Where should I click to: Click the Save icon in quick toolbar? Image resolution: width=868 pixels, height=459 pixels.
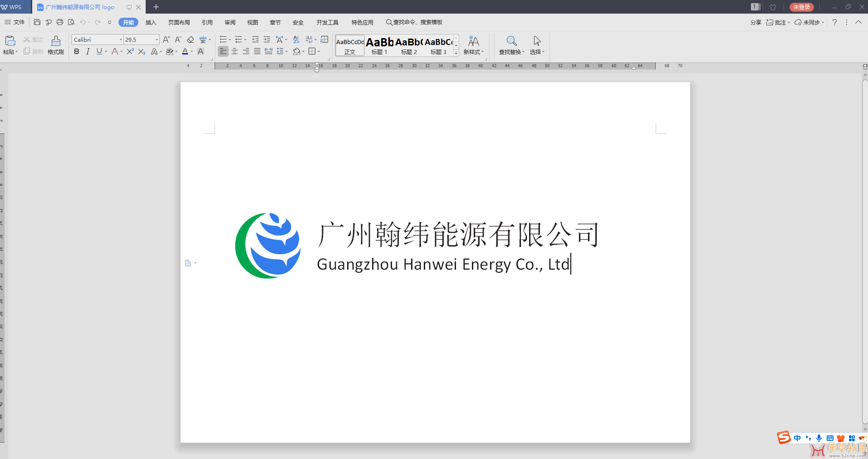(37, 22)
